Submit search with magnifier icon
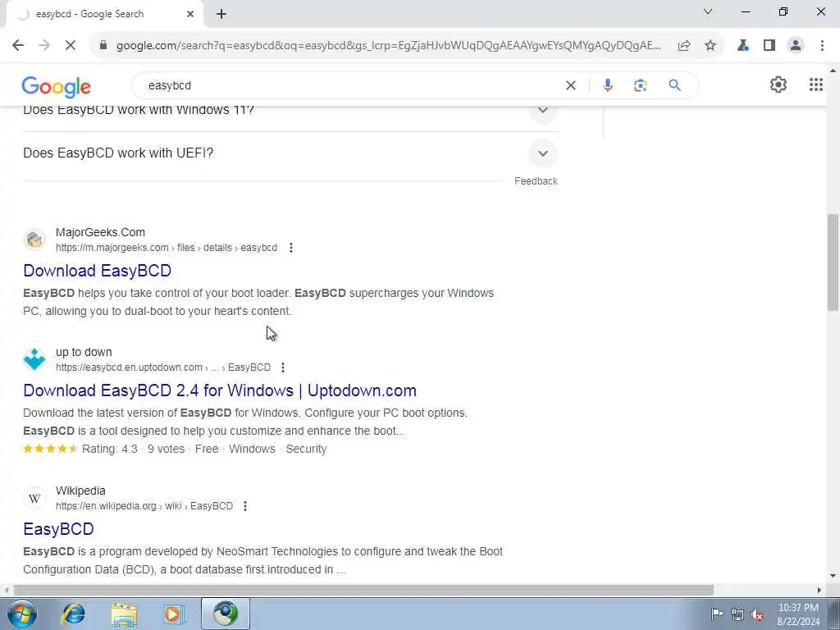Image resolution: width=840 pixels, height=630 pixels. click(x=674, y=85)
